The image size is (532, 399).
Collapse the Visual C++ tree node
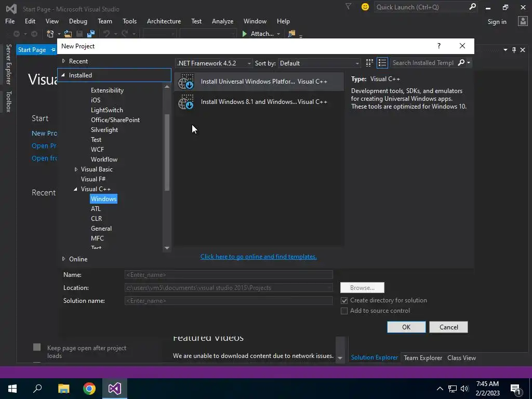click(76, 189)
